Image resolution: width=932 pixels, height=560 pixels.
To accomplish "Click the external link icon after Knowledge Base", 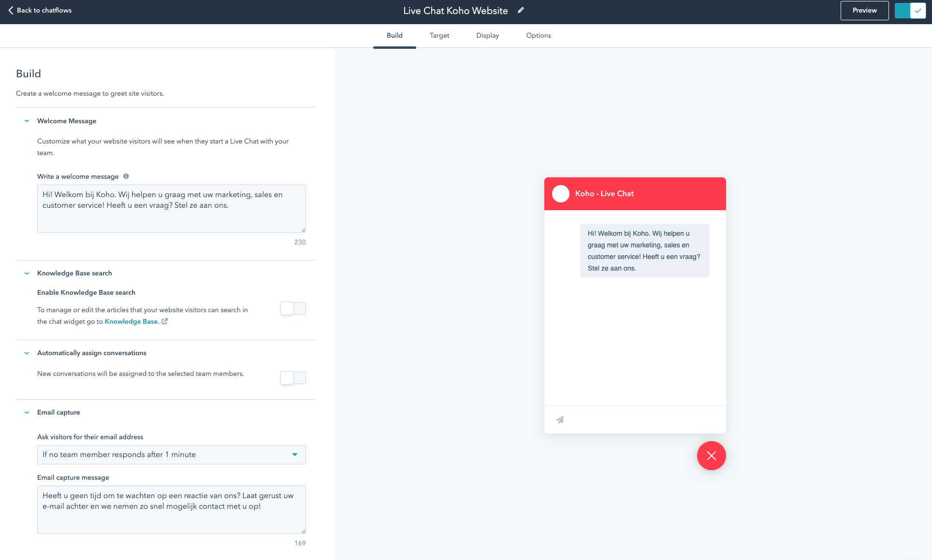I will 164,321.
